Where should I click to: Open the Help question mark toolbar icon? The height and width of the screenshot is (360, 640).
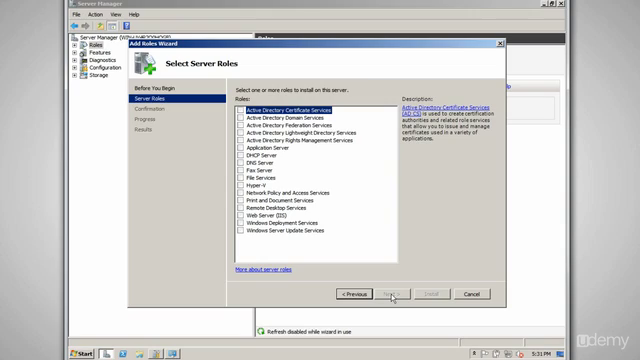[x=127, y=26]
